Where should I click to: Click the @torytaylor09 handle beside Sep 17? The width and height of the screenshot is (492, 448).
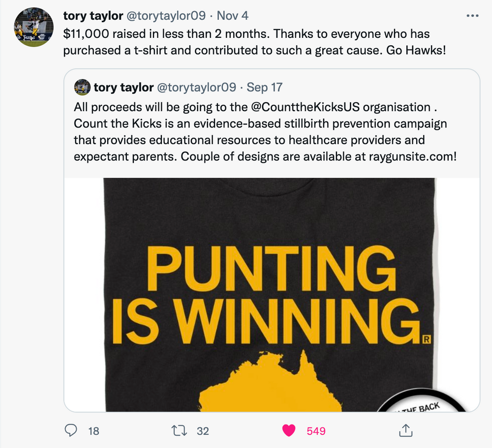tap(196, 88)
